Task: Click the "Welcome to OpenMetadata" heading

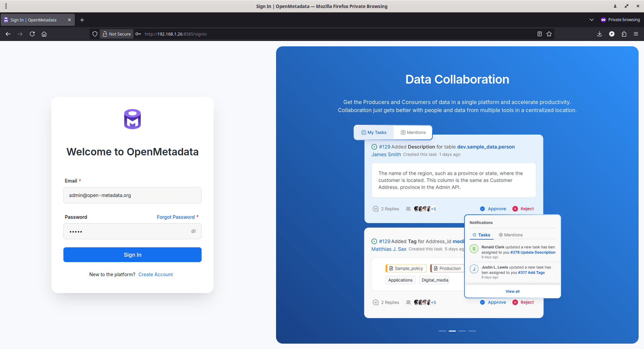Action: [132, 152]
